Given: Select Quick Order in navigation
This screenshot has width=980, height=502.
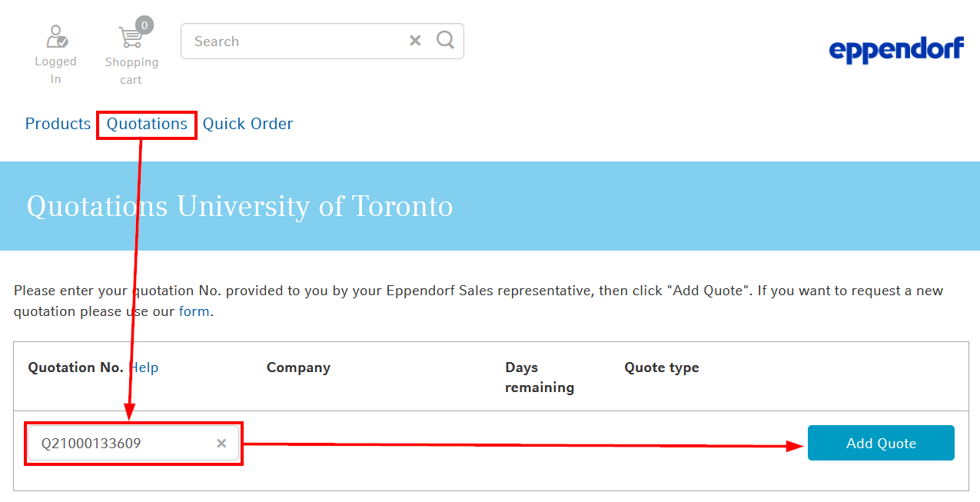Looking at the screenshot, I should [x=247, y=124].
